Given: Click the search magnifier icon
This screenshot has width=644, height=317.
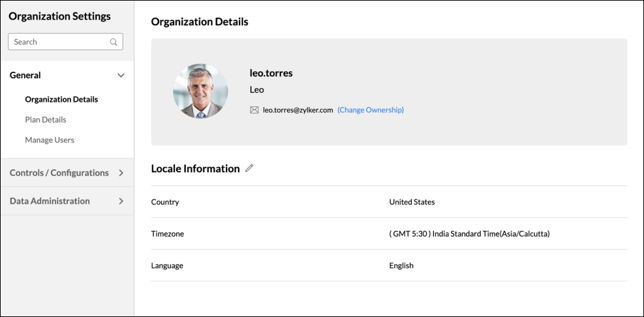Looking at the screenshot, I should (x=114, y=42).
